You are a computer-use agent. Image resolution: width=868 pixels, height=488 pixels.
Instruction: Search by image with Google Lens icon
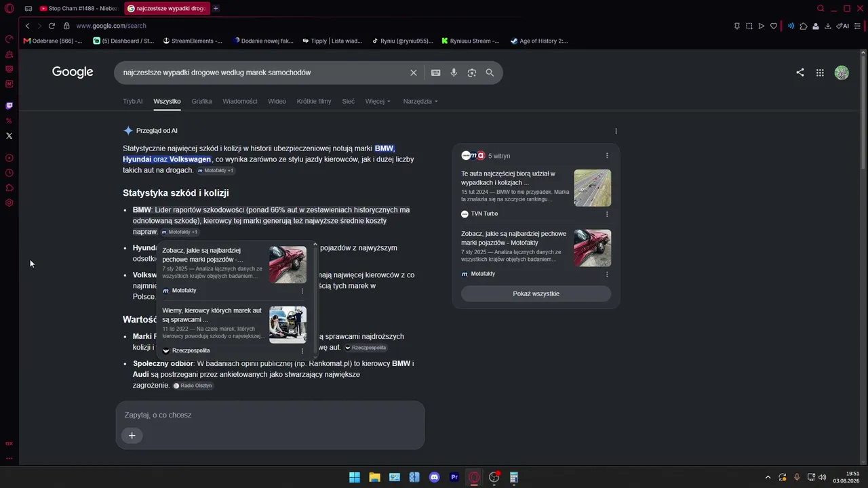pyautogui.click(x=472, y=73)
